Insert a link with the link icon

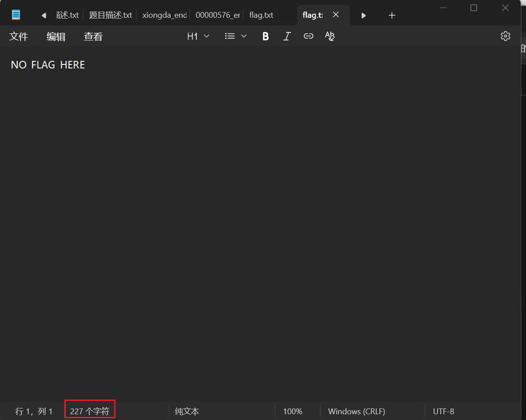308,36
